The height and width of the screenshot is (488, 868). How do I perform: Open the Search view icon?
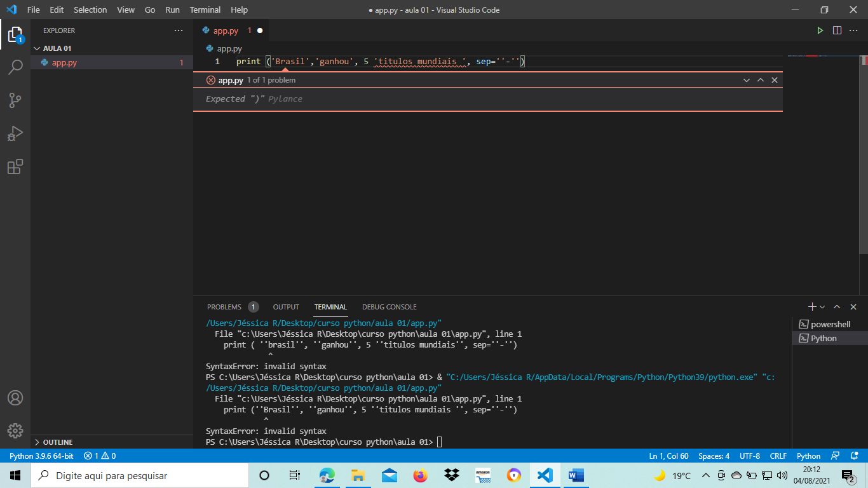[15, 67]
